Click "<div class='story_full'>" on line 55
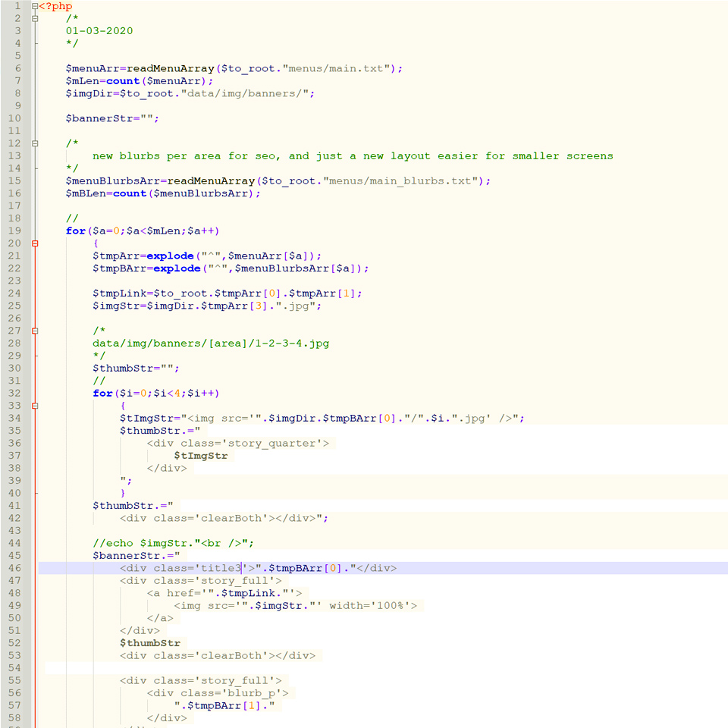This screenshot has width=728, height=728. tap(200, 681)
